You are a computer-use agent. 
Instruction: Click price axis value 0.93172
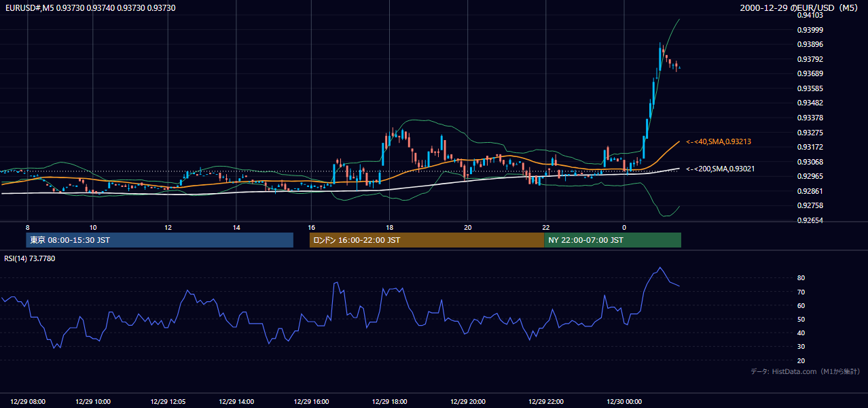point(810,147)
